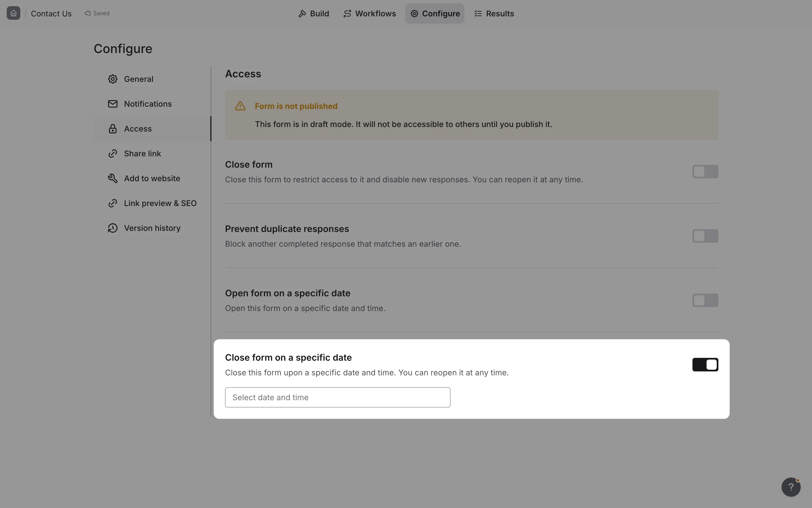Viewport: 812px width, 508px height.
Task: Go to the home dashboard icon
Action: 14,13
